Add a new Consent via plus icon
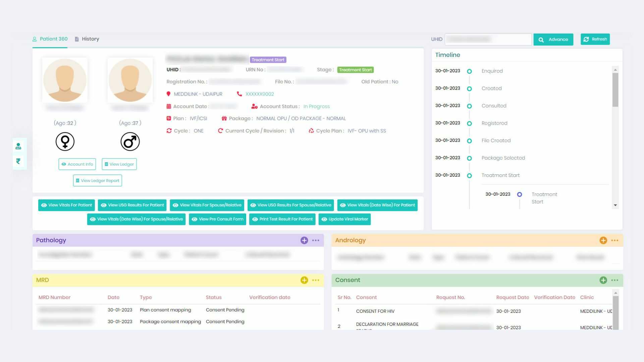 [603, 280]
